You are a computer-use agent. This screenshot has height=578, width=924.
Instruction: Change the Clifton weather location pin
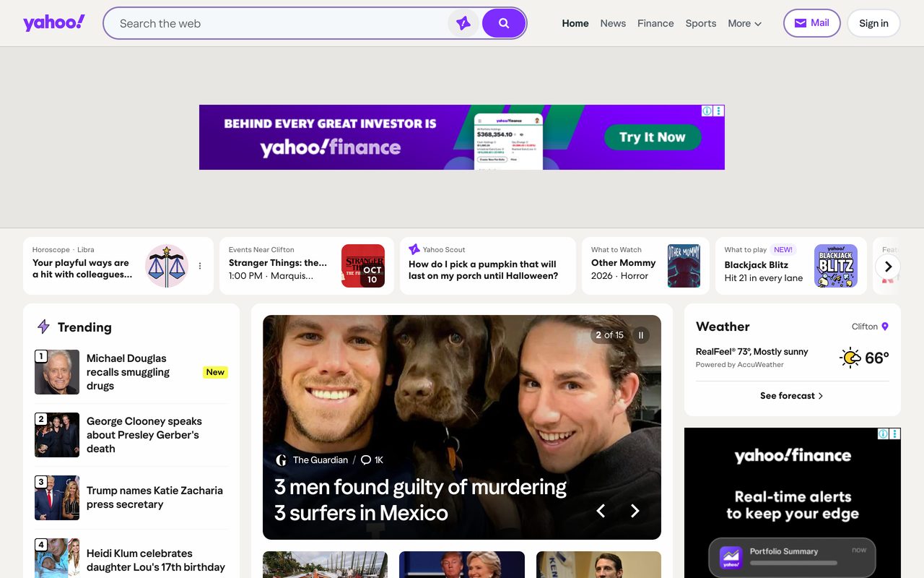tap(885, 327)
